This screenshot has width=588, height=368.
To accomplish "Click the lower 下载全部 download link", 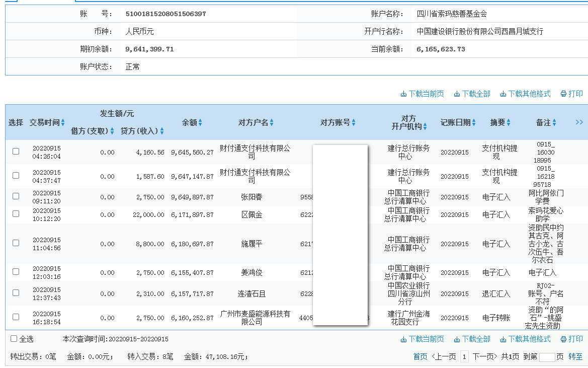I will [x=472, y=339].
